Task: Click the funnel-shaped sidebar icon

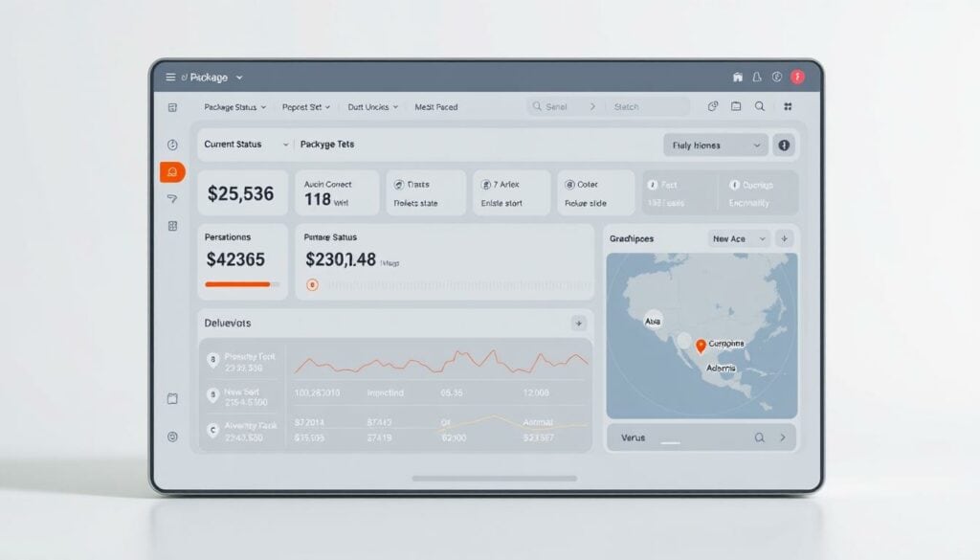Action: tap(172, 199)
